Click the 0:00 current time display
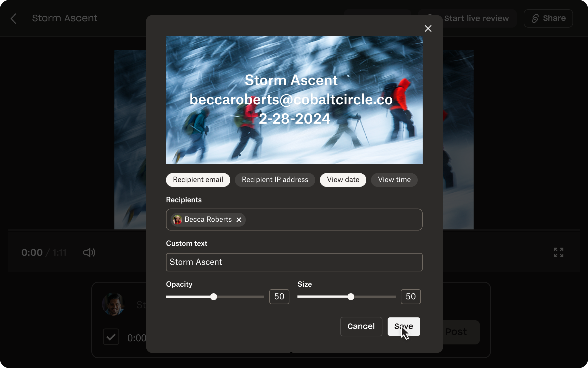The image size is (588, 368). pos(32,253)
